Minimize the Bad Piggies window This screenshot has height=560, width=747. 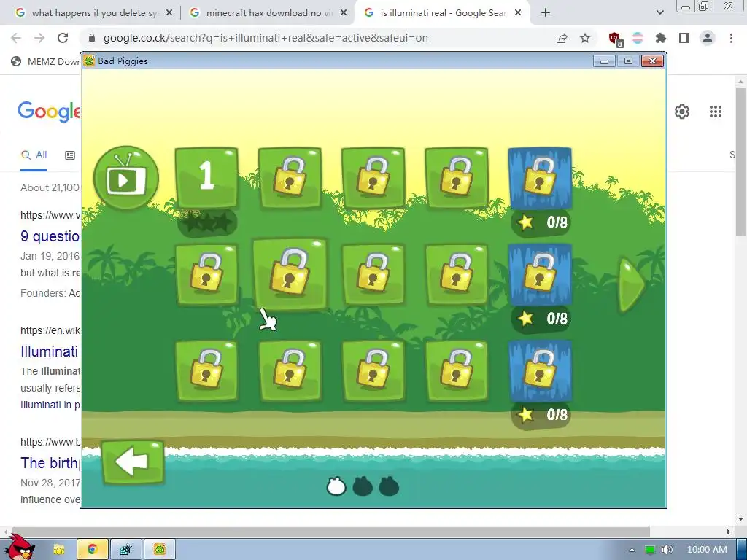pos(604,61)
